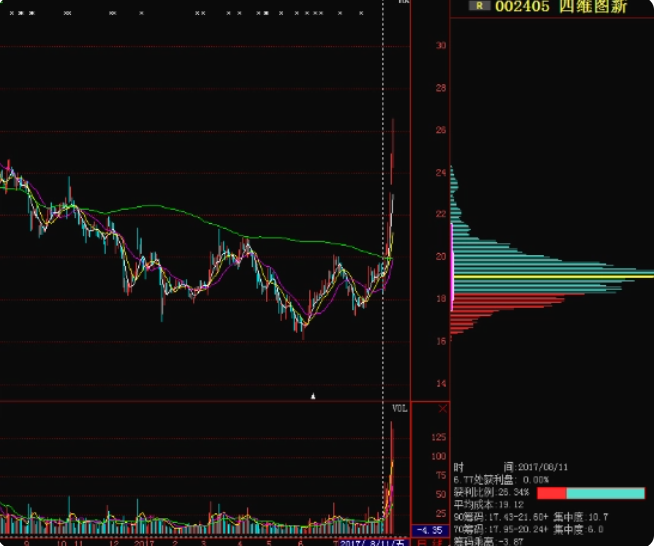Switch period using the 日线 button

(x=430, y=543)
